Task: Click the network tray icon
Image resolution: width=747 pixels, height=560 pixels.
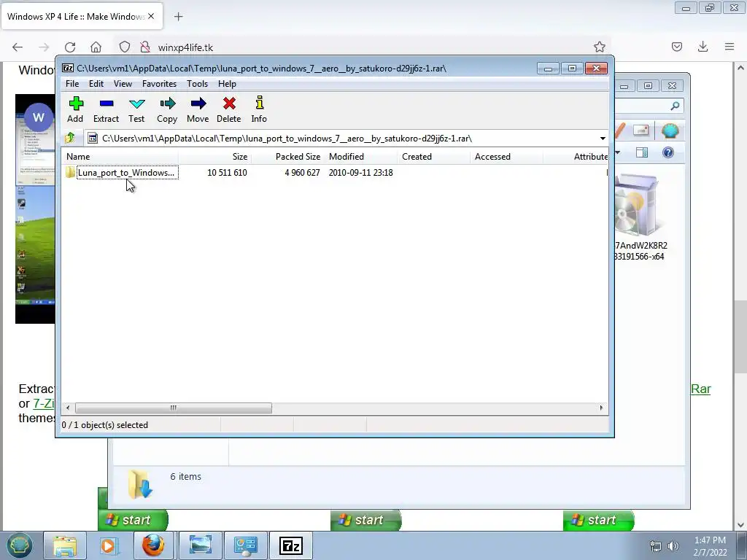Action: (x=656, y=546)
